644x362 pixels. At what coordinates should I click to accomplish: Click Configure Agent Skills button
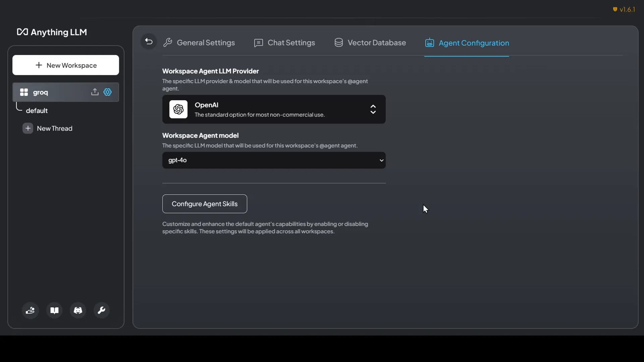pos(205,204)
